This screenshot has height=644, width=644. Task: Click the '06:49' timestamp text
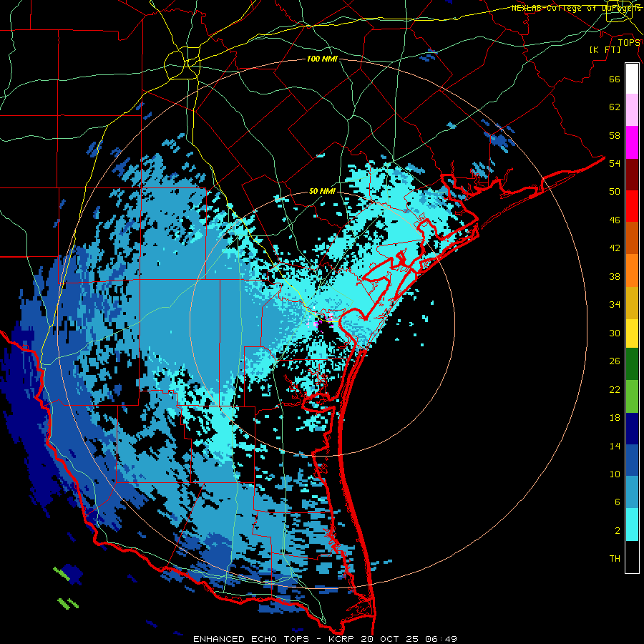[441, 639]
